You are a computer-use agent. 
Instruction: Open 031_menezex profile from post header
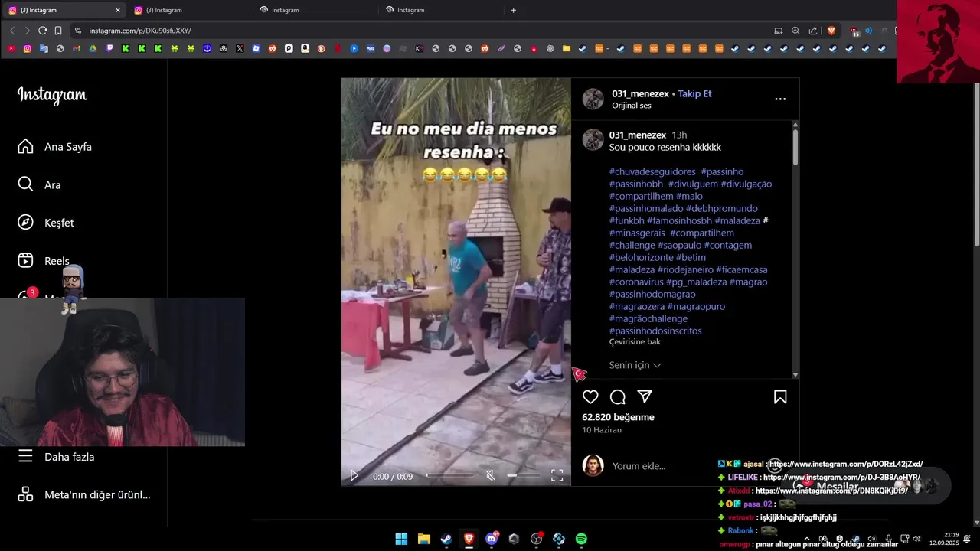click(640, 93)
